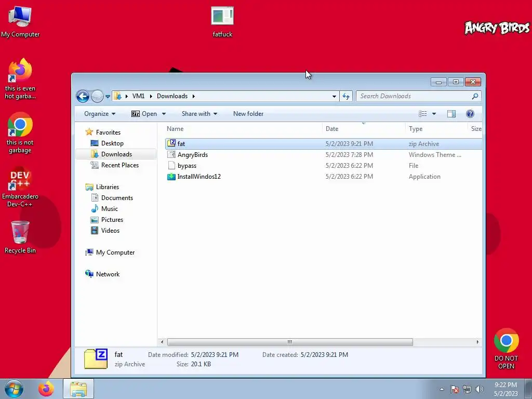Expand the More view options arrow

tap(434, 114)
